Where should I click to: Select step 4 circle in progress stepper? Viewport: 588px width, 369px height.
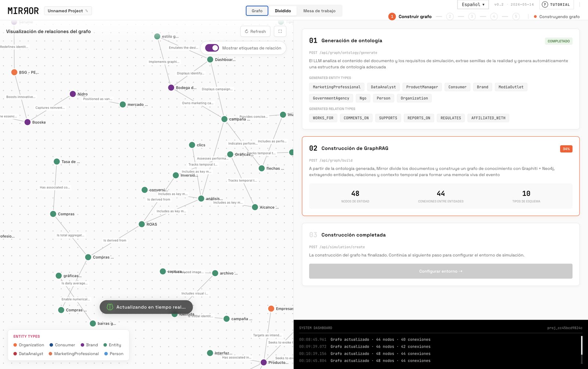[x=494, y=17]
